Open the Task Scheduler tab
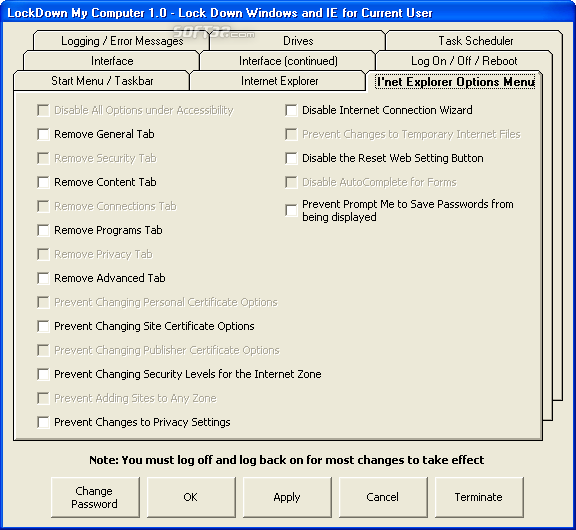 [475, 41]
